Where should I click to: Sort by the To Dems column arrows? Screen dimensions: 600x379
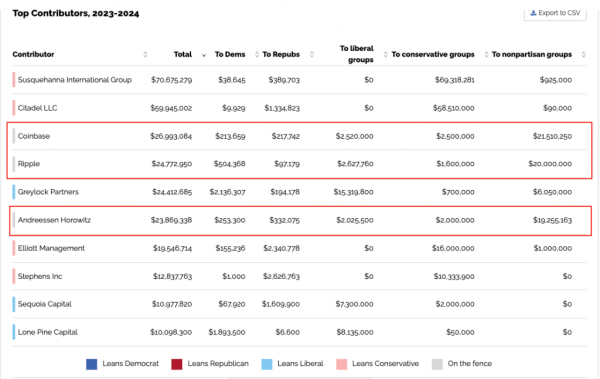[x=257, y=54]
